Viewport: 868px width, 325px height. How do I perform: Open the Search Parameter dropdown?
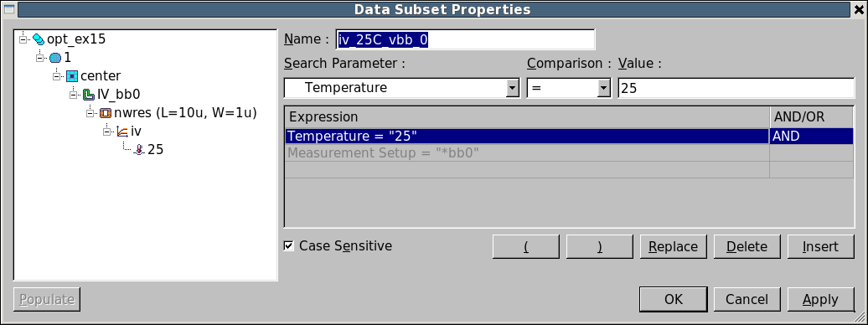click(x=513, y=88)
